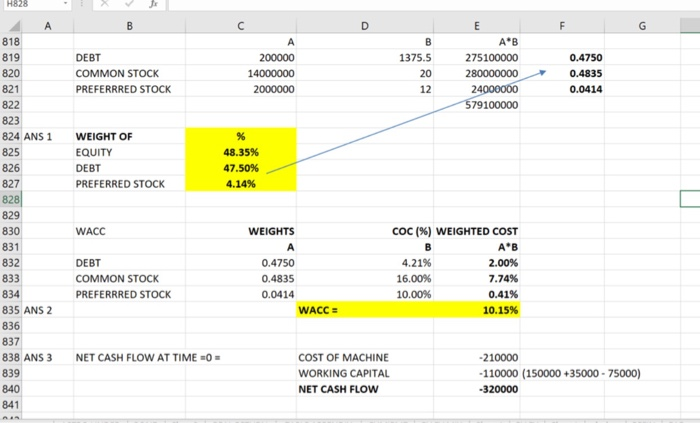
Task: Click 'COMMON STOCK' cell in row 820
Action: tap(129, 73)
